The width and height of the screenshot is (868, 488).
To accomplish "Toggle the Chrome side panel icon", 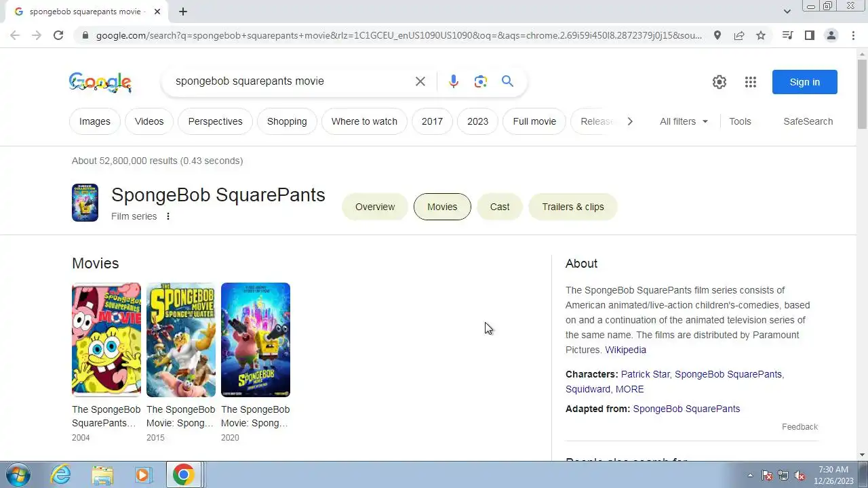I will coord(809,35).
